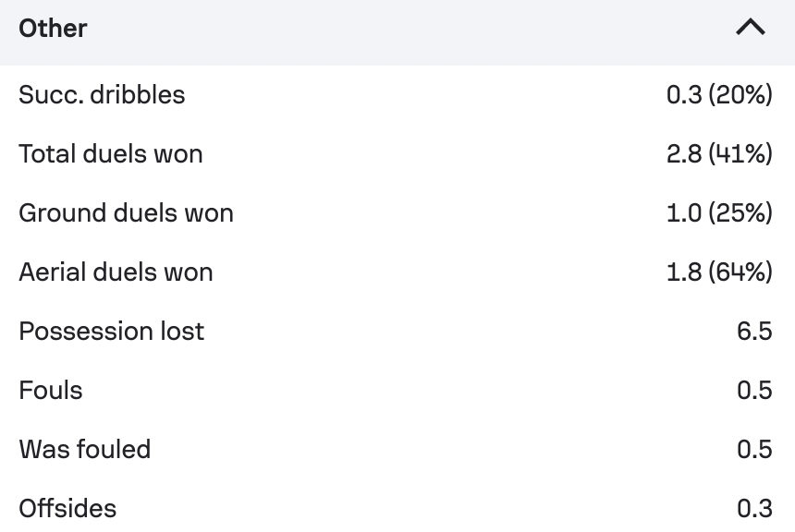
Task: Click the 0.3 (20%) dribbles value
Action: [x=719, y=95]
